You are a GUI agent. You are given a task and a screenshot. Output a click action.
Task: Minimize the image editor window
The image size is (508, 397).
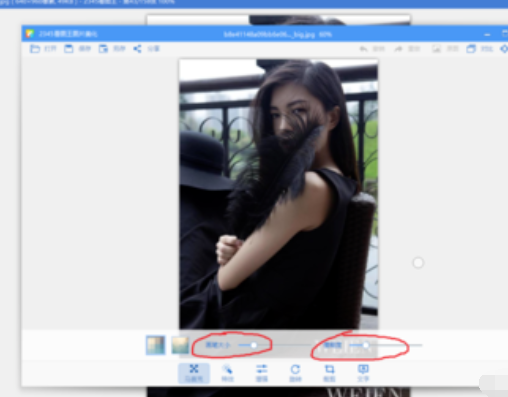tap(487, 34)
